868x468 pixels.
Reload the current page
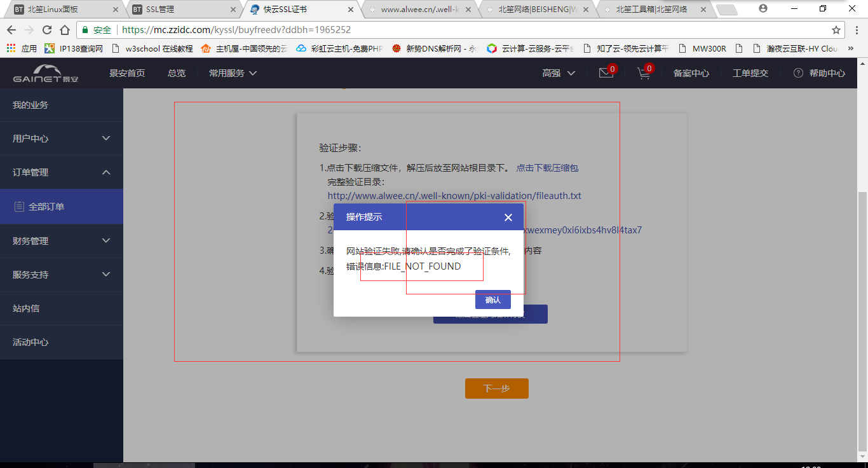pyautogui.click(x=47, y=30)
